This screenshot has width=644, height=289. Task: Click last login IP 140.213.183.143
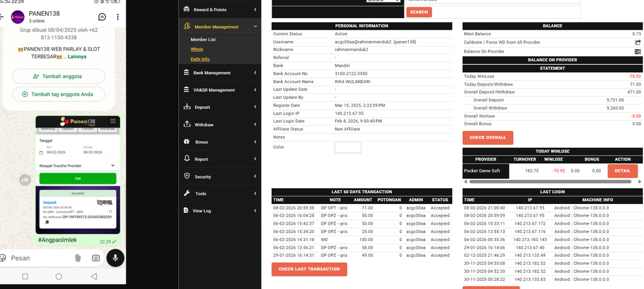click(x=530, y=240)
